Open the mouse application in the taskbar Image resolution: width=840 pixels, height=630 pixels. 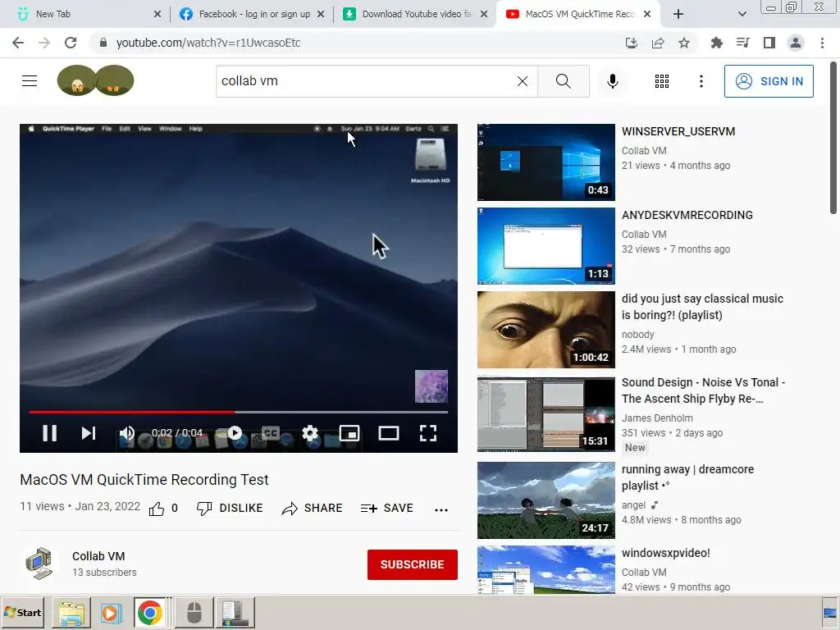pos(194,612)
